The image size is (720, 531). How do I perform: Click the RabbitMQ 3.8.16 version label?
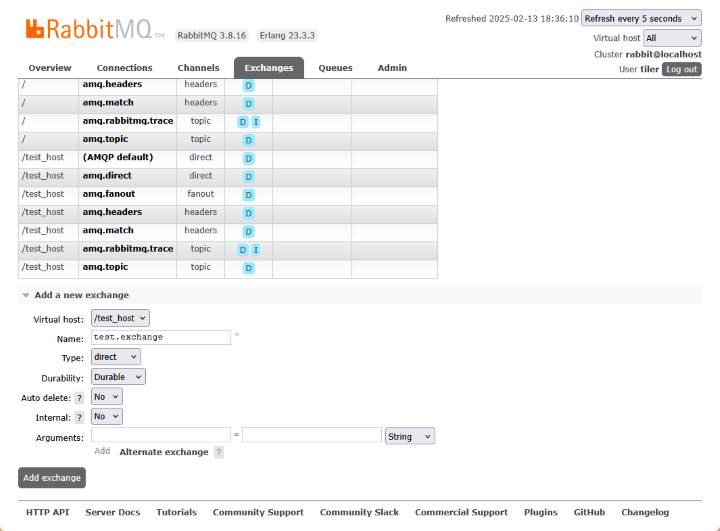212,35
